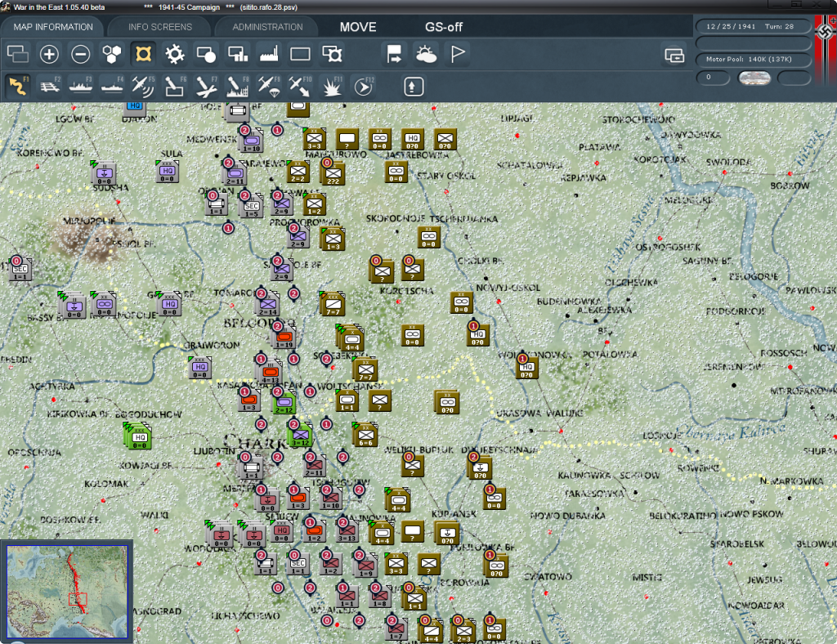Open the ADMINISTRATION tab
The height and width of the screenshot is (644, 837).
coord(267,27)
